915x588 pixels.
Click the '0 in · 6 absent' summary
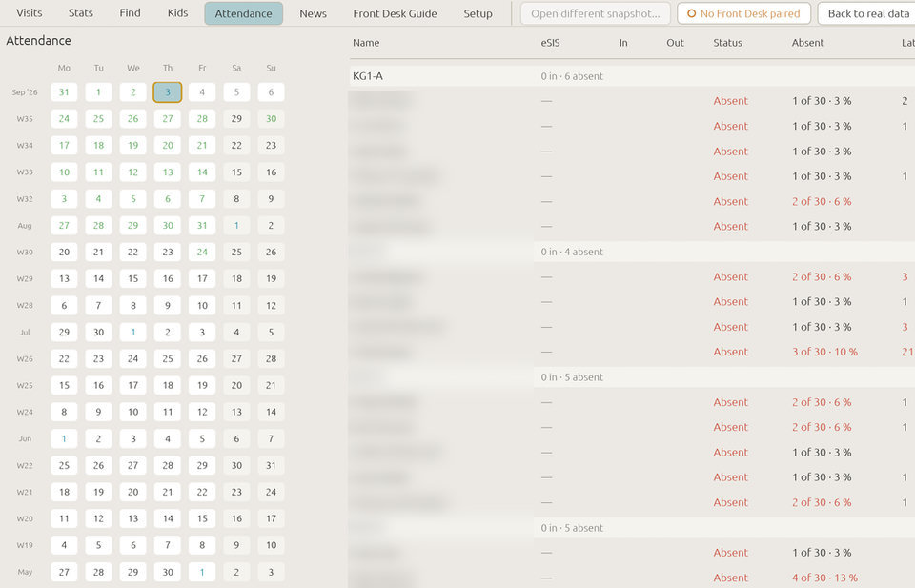pyautogui.click(x=572, y=76)
